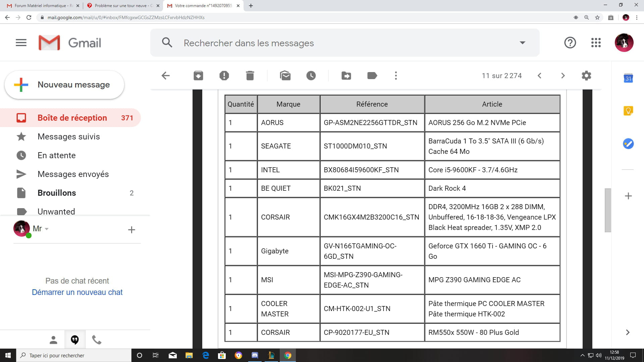
Task: Mark the message as unread
Action: [x=285, y=76]
